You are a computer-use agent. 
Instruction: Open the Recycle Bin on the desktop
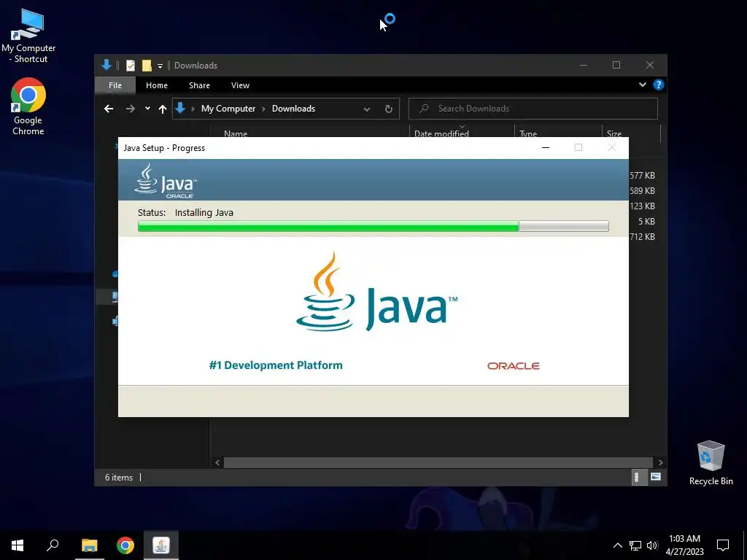click(711, 463)
